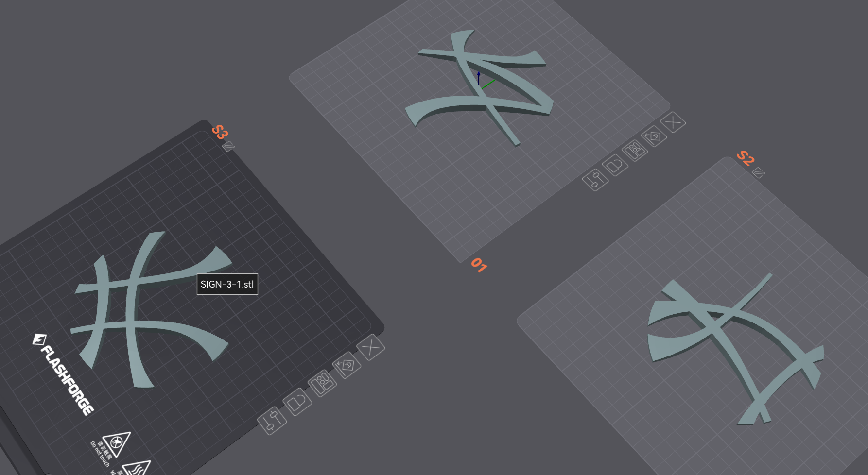This screenshot has width=868, height=475.
Task: Auto-orient objects on plate 01
Action: [x=654, y=137]
